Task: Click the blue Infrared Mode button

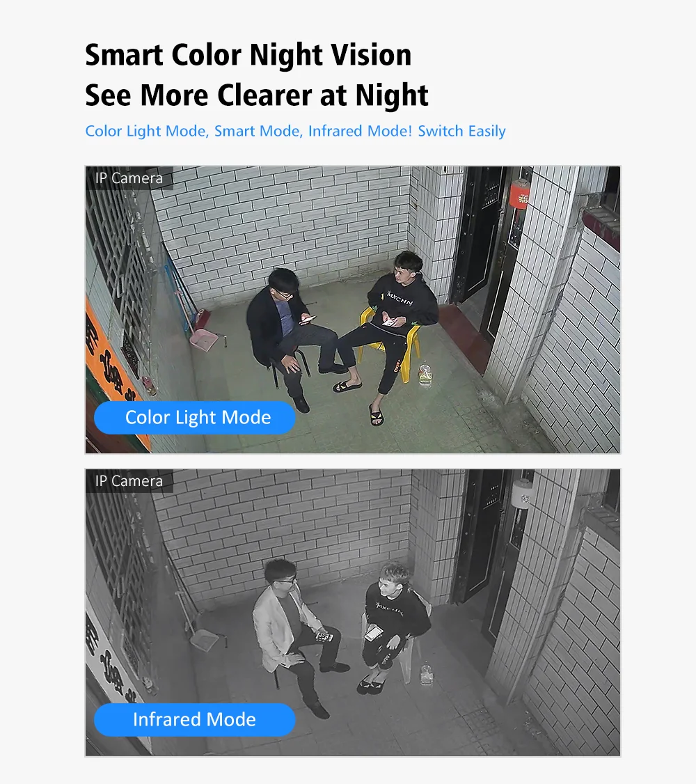Action: coord(194,719)
